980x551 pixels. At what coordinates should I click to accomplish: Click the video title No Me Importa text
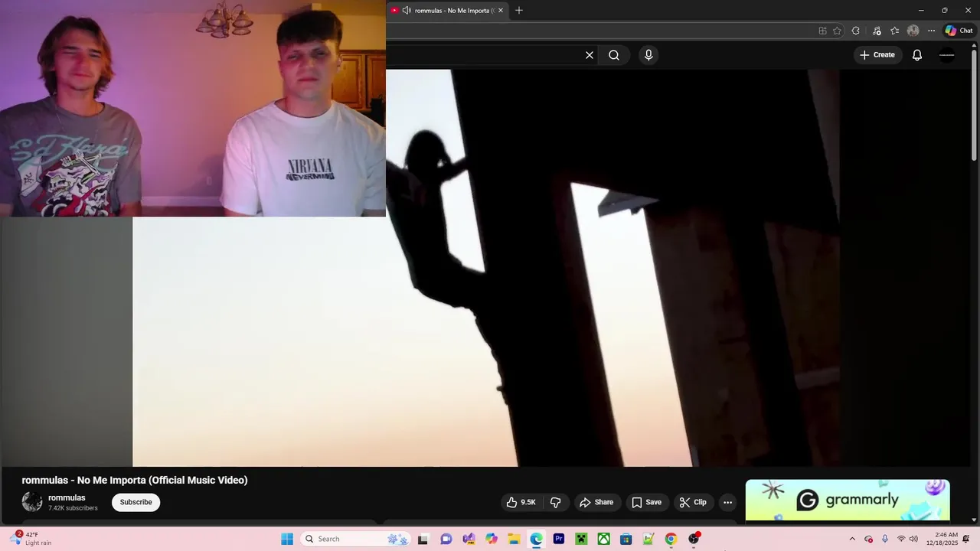135,480
